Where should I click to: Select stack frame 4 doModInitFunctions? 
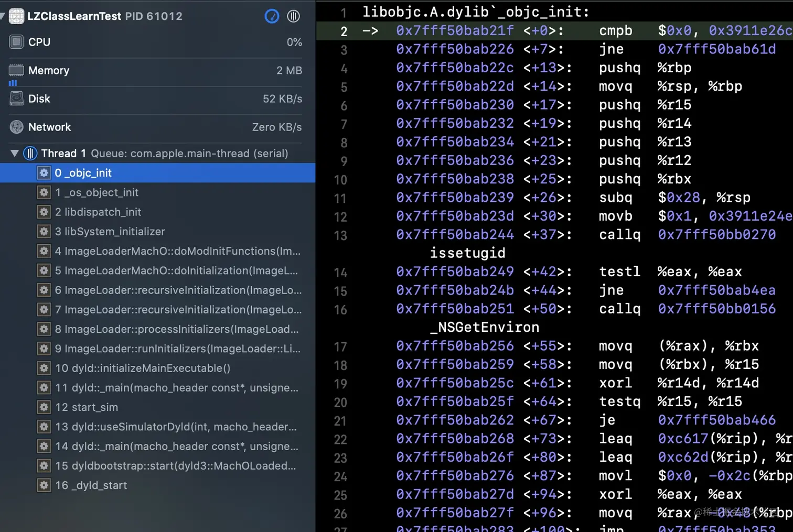(157, 251)
